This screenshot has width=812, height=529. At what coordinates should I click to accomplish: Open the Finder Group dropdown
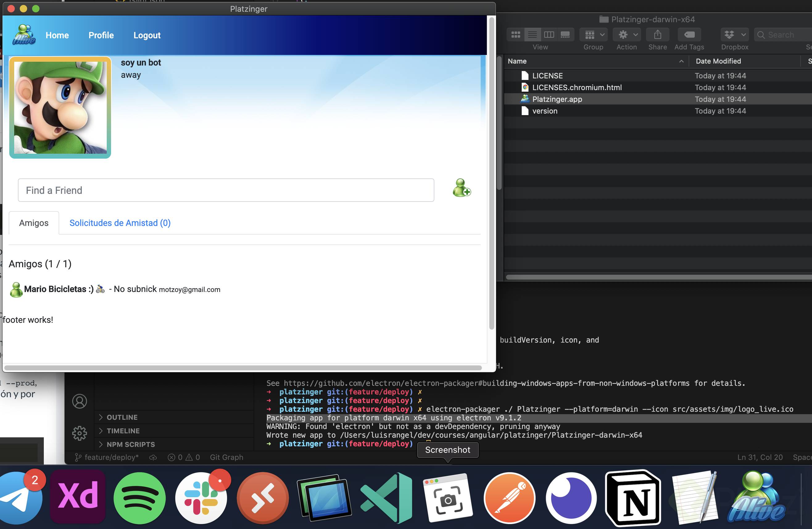click(594, 35)
